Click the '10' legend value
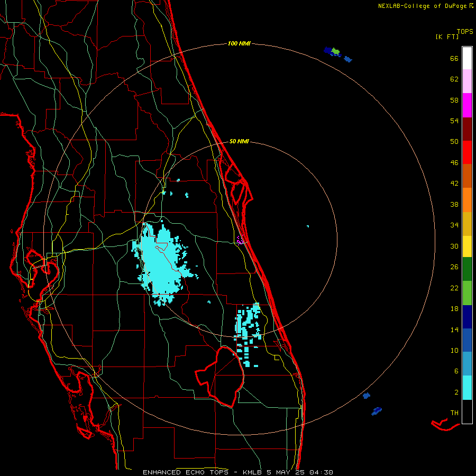The image size is (476, 476). [454, 351]
